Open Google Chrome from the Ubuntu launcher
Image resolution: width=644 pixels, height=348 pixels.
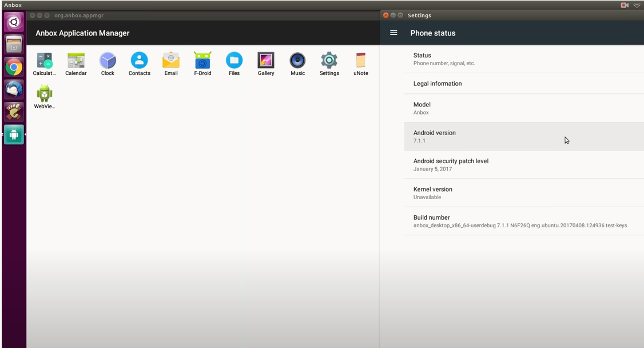(x=14, y=67)
